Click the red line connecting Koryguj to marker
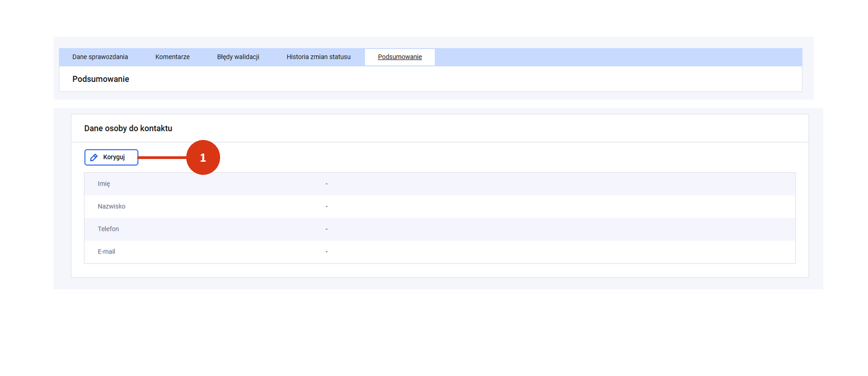The height and width of the screenshot is (376, 868). click(x=162, y=158)
